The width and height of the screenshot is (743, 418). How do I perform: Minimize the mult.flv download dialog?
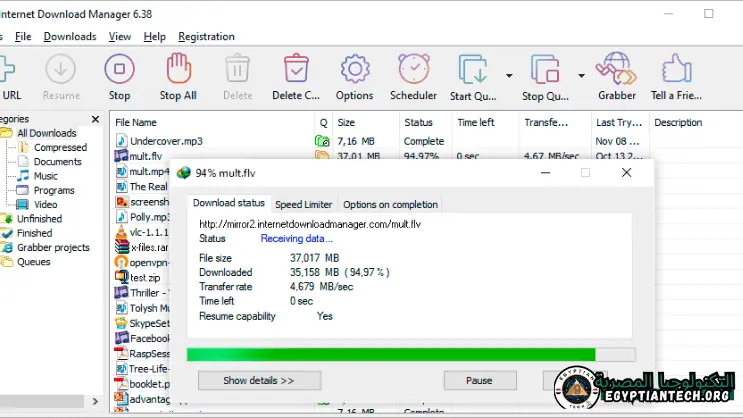click(545, 173)
